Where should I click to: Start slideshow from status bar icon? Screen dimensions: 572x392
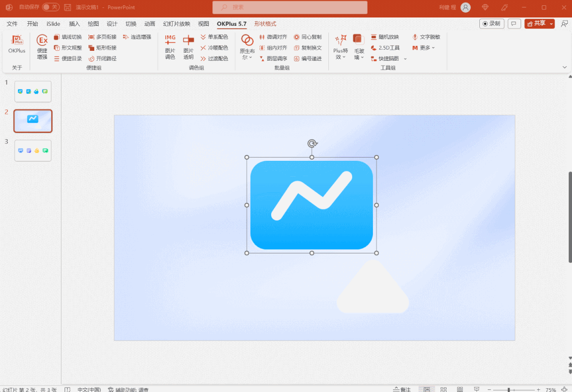[477, 389]
